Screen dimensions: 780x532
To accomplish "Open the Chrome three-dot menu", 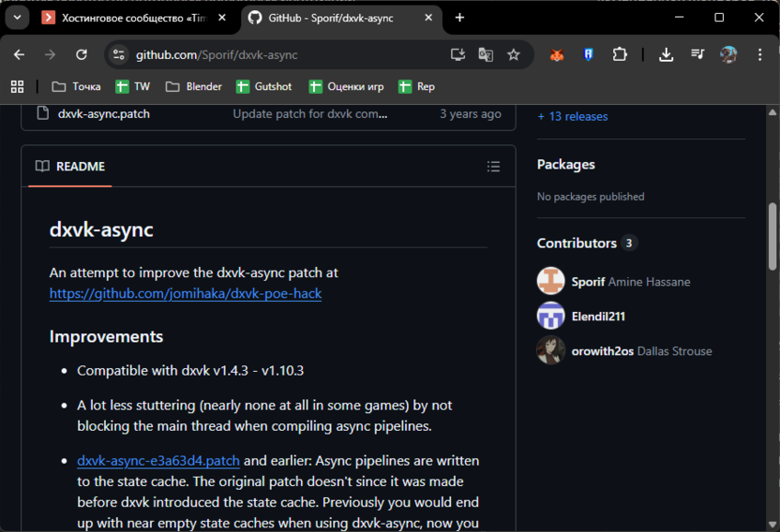I will (760, 55).
